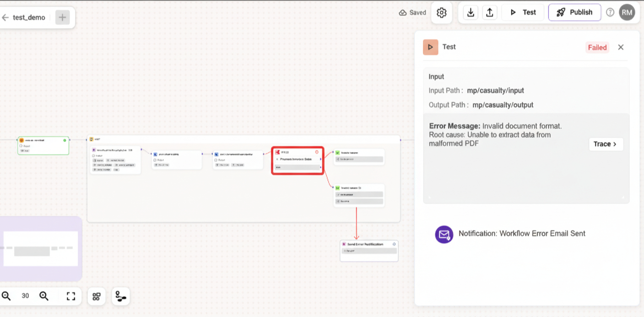Click the Publish button
The image size is (644, 317).
coord(574,12)
